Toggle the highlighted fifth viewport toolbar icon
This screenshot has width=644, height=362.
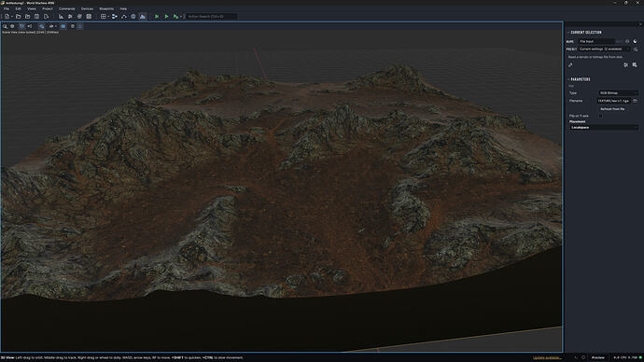pyautogui.click(x=41, y=26)
